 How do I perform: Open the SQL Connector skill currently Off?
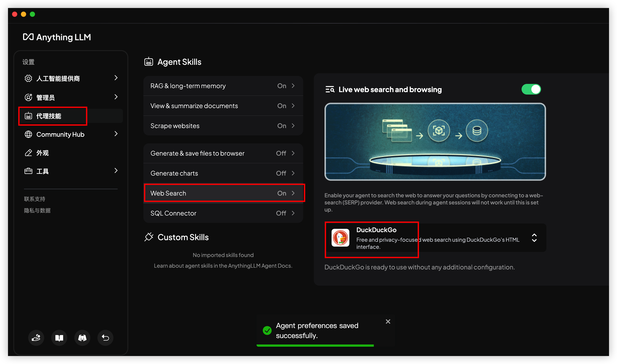point(223,213)
